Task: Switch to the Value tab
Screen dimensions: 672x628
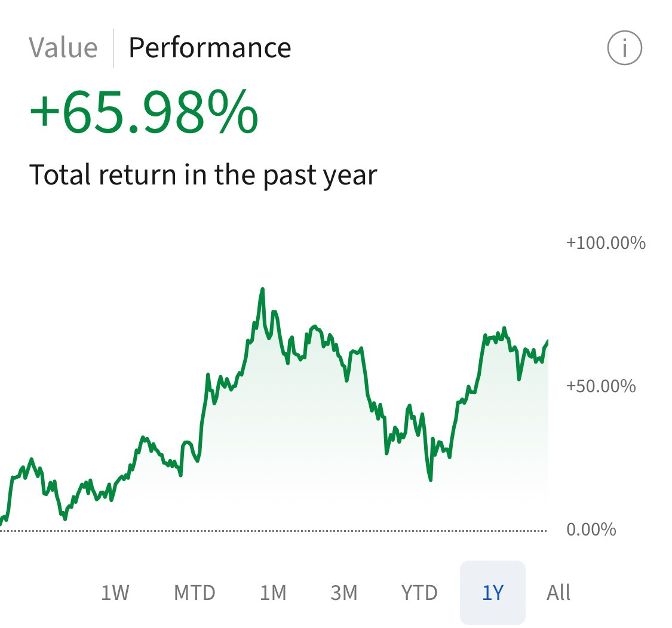Action: tap(63, 48)
